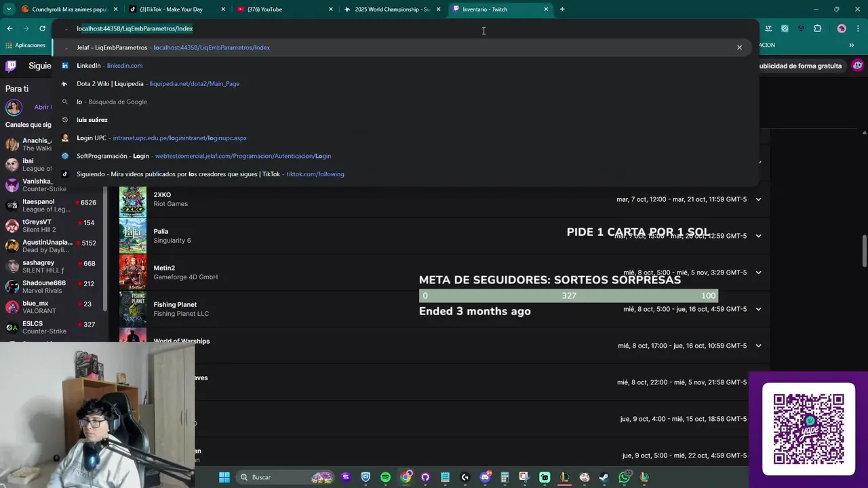This screenshot has width=868, height=488.
Task: Switch to the TikTok Make Your Day tab
Action: [x=176, y=9]
